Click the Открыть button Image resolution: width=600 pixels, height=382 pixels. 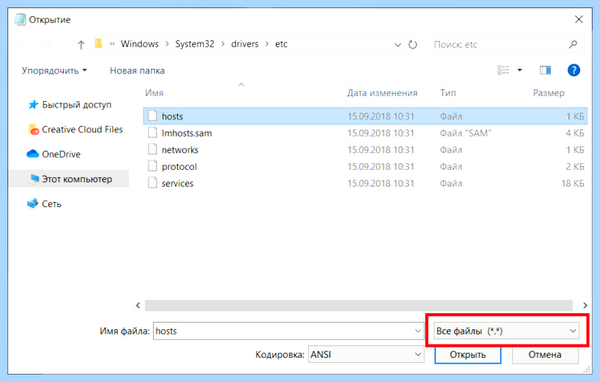click(x=468, y=355)
